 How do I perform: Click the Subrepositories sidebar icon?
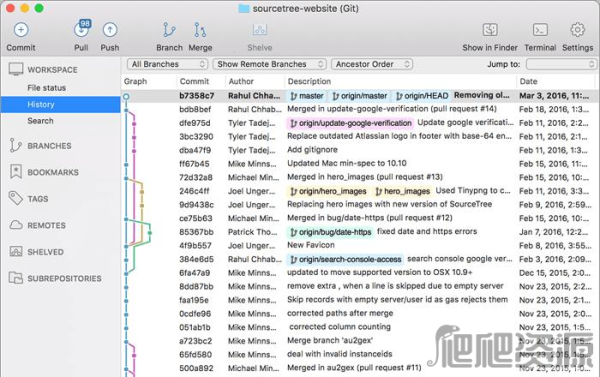coord(16,278)
